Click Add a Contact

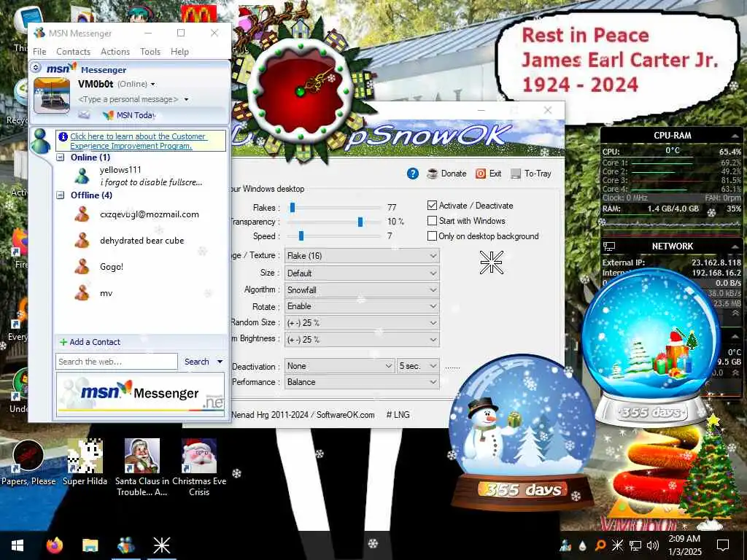tap(90, 342)
